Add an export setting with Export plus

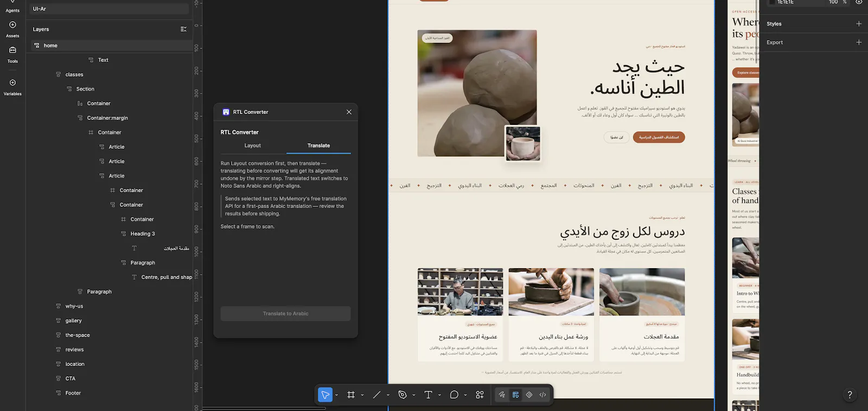pyautogui.click(x=859, y=42)
